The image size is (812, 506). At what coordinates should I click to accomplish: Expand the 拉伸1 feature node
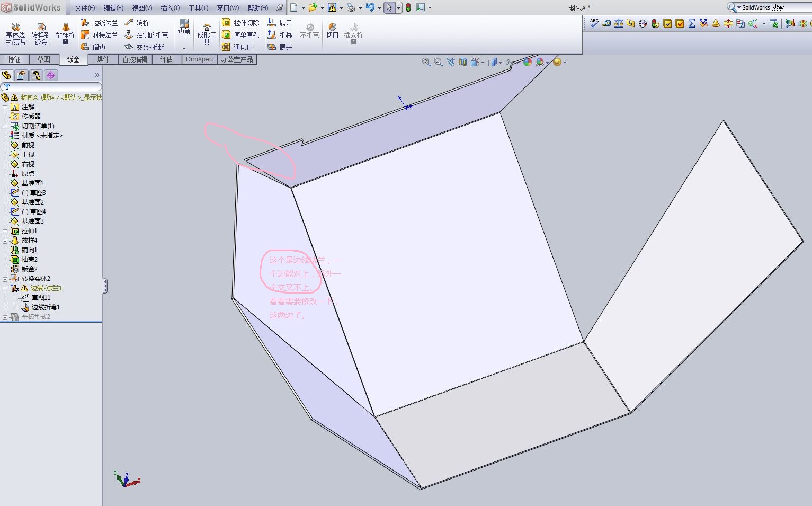point(5,231)
